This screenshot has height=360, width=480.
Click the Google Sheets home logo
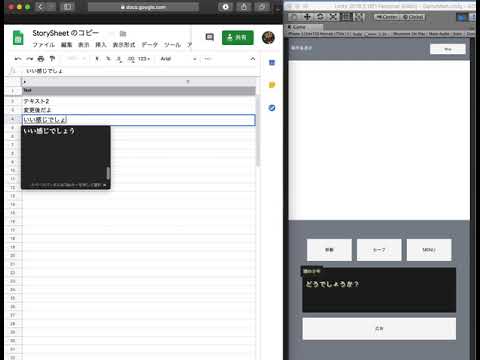pos(18,38)
